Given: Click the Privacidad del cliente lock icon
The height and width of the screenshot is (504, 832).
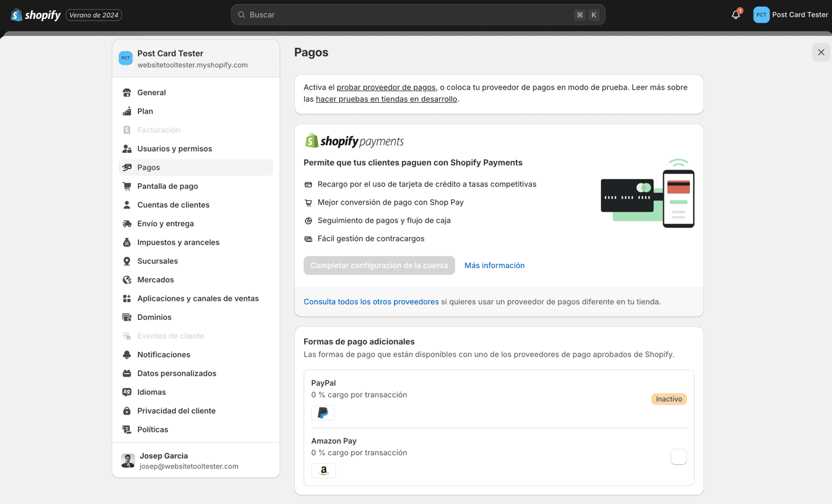Looking at the screenshot, I should click(x=127, y=411).
